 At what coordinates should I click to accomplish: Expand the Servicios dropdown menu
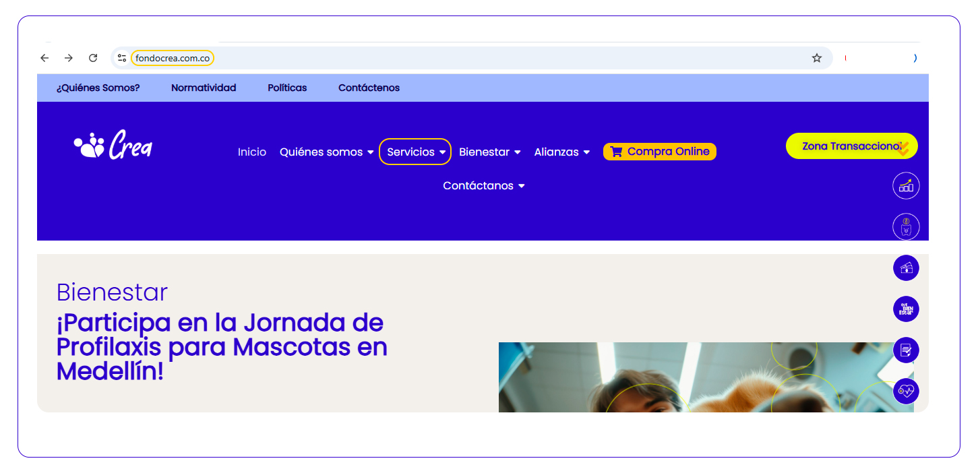pos(415,152)
